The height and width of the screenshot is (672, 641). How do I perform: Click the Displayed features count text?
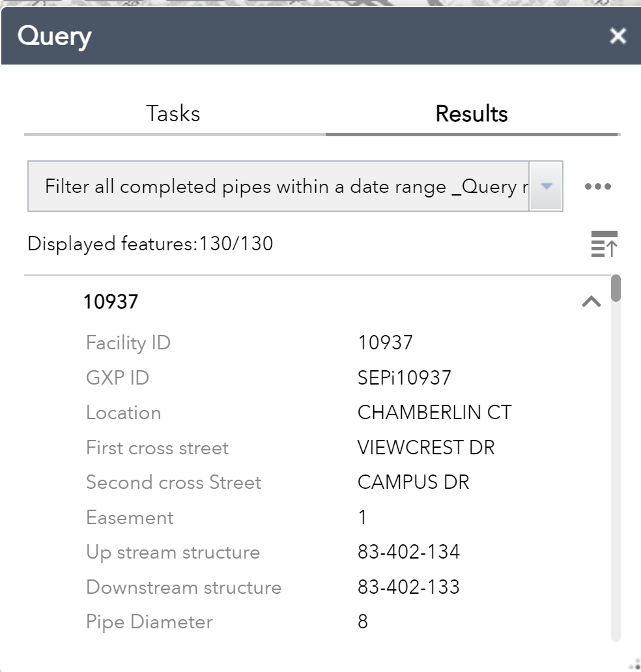pos(150,244)
